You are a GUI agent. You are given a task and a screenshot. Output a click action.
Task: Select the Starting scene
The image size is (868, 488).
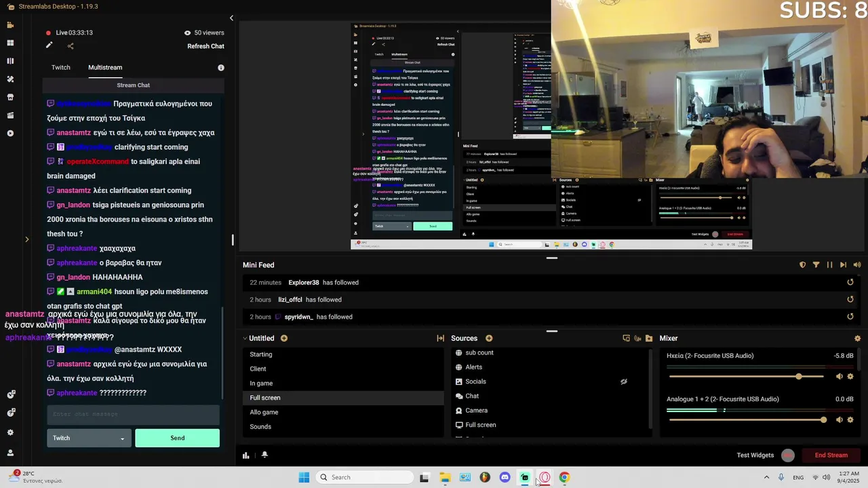point(343,354)
